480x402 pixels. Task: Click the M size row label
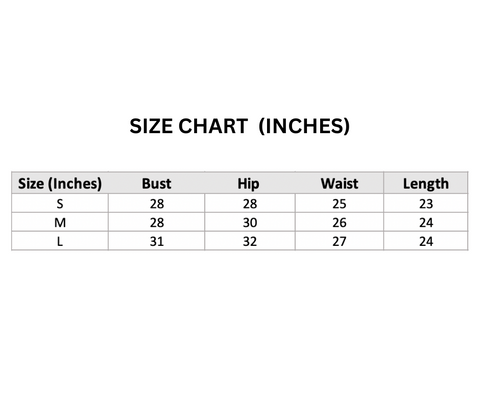click(x=60, y=222)
